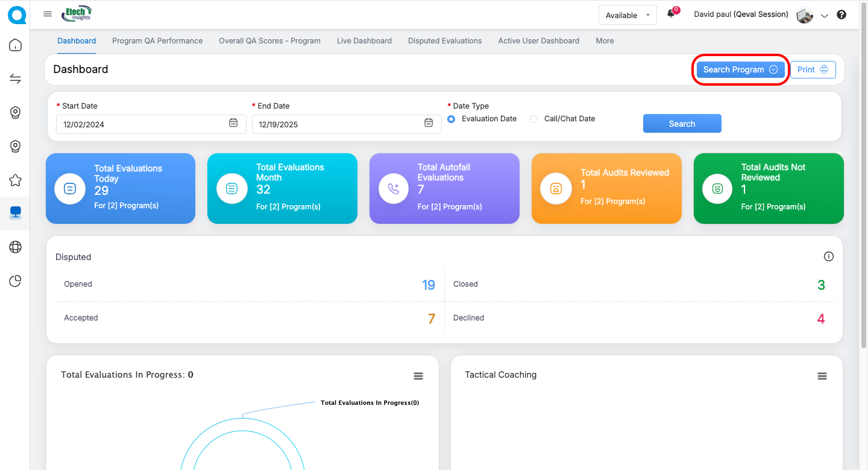Click the hamburger menu icon in header

(48, 14)
